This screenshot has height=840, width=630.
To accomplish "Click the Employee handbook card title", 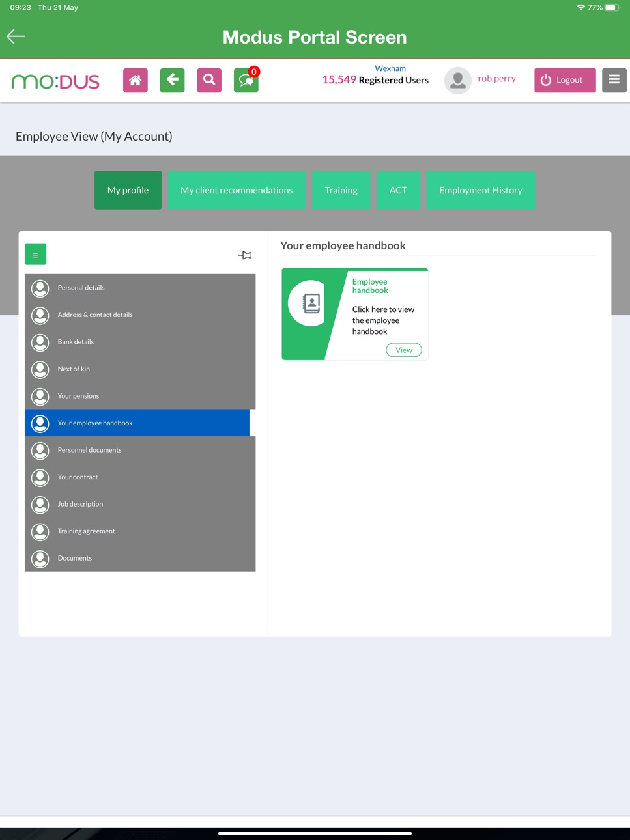I will (x=370, y=286).
